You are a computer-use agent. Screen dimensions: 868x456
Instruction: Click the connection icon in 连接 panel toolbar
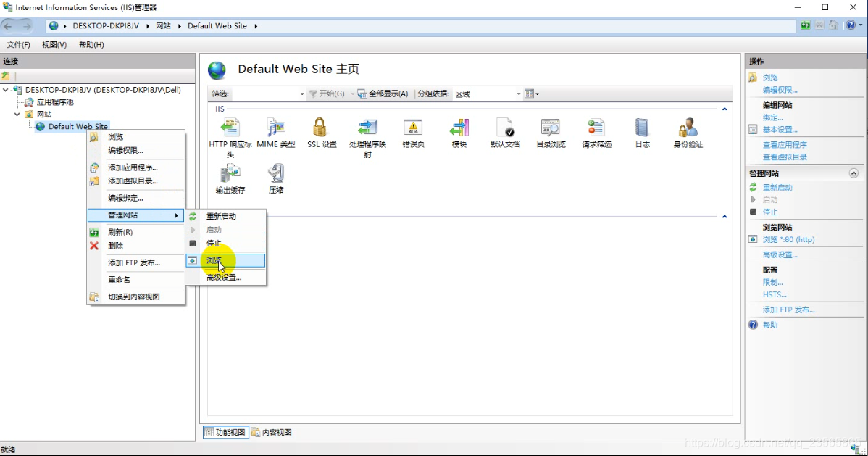(x=6, y=76)
